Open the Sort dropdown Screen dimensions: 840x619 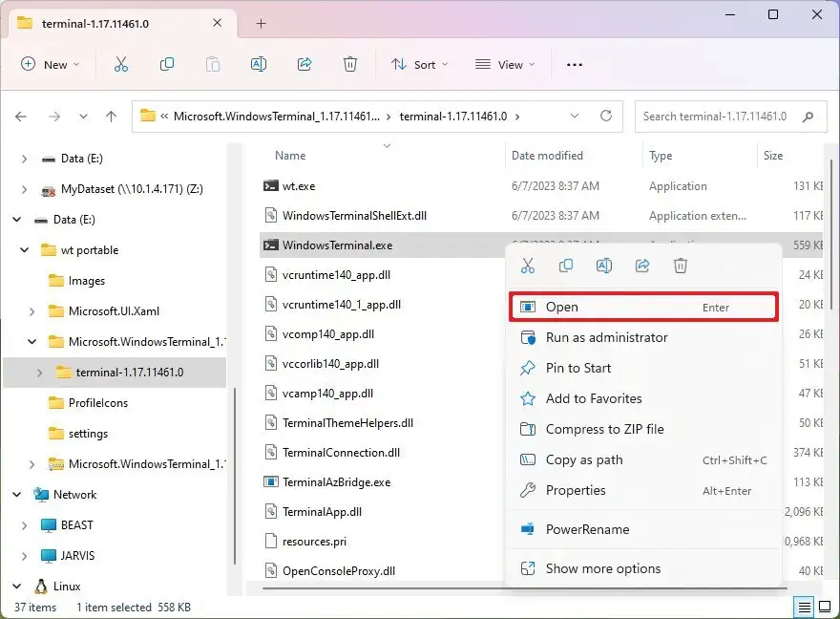(x=420, y=64)
